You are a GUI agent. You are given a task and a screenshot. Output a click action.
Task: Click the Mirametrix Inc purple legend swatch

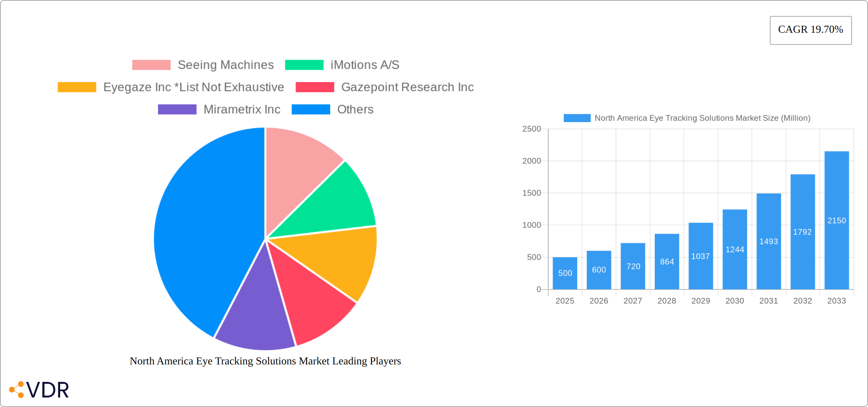click(177, 110)
